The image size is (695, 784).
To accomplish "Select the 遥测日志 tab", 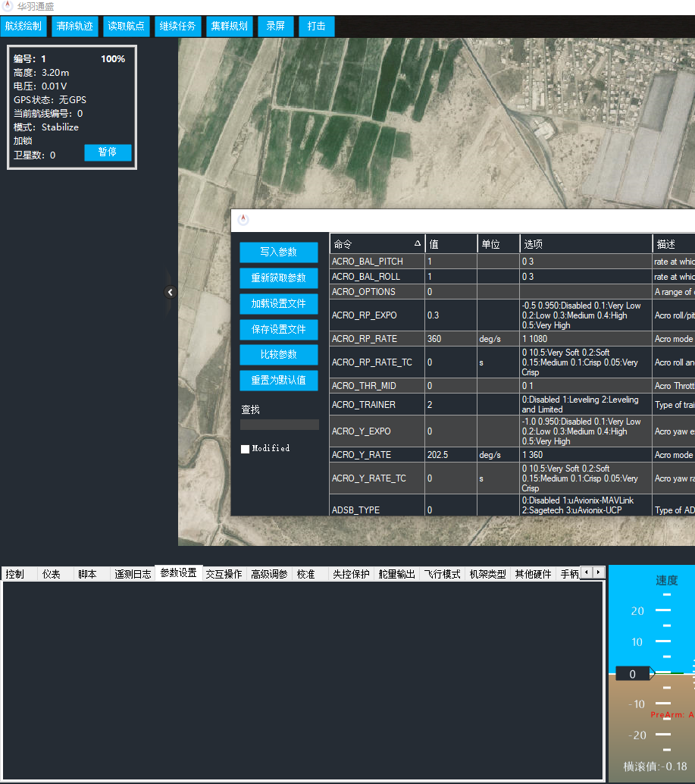I will point(133,574).
